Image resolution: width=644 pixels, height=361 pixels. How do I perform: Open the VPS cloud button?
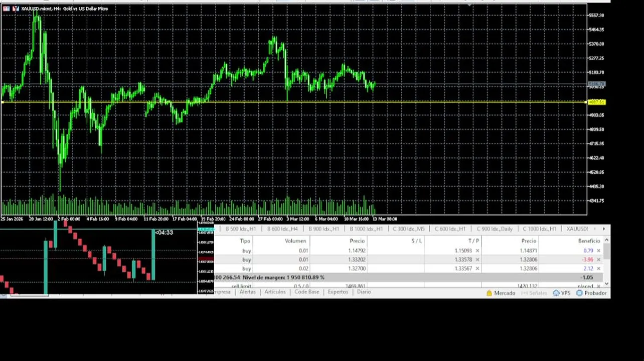(561, 293)
